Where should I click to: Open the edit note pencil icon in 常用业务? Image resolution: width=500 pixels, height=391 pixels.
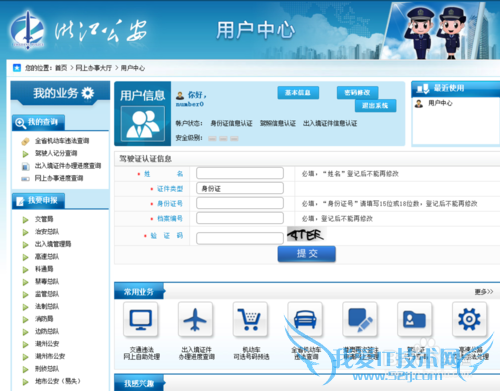pyautogui.click(x=360, y=319)
